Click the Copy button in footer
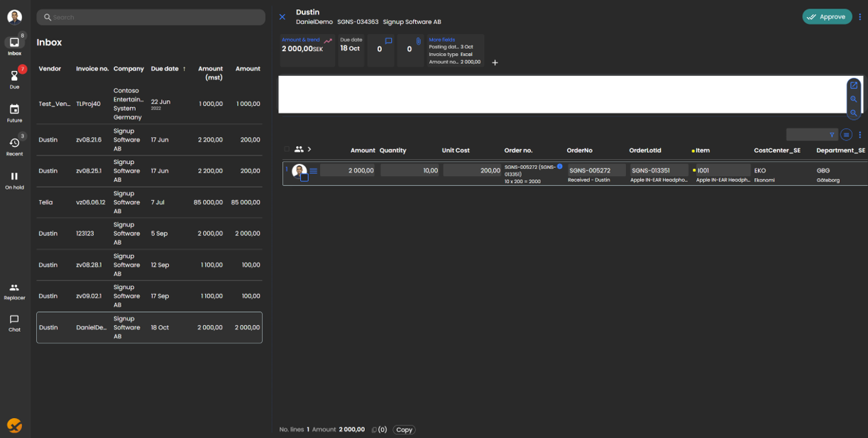Viewport: 868px width, 438px height. point(405,429)
